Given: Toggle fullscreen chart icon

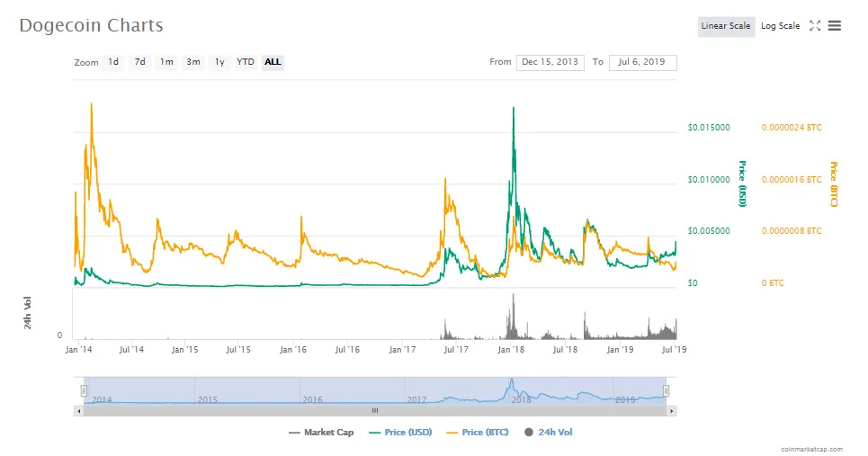Looking at the screenshot, I should pos(815,25).
